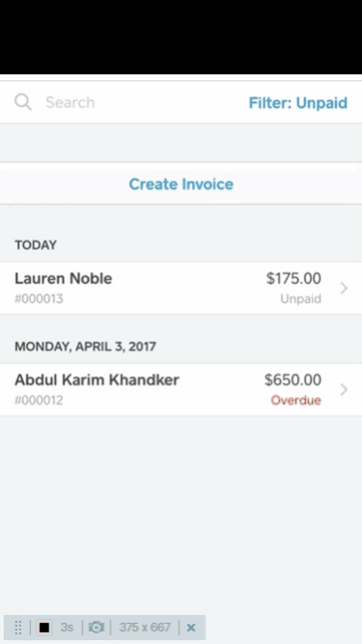Close the capture toolbar with X
This screenshot has height=644, width=362.
click(191, 628)
